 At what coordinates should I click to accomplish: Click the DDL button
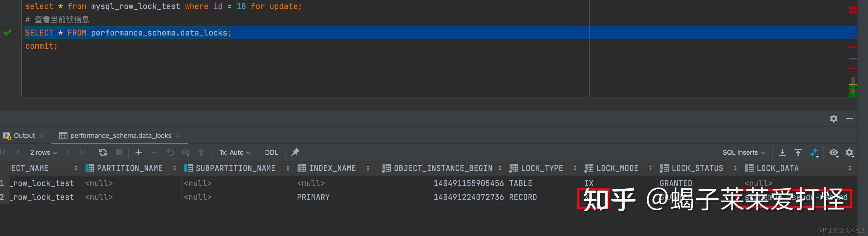(271, 153)
